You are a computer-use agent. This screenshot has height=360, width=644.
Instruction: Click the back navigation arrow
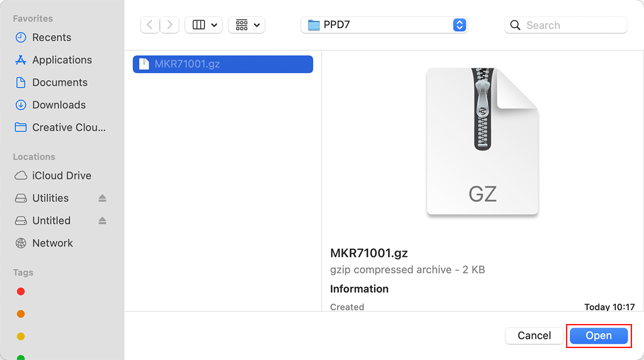[x=150, y=25]
